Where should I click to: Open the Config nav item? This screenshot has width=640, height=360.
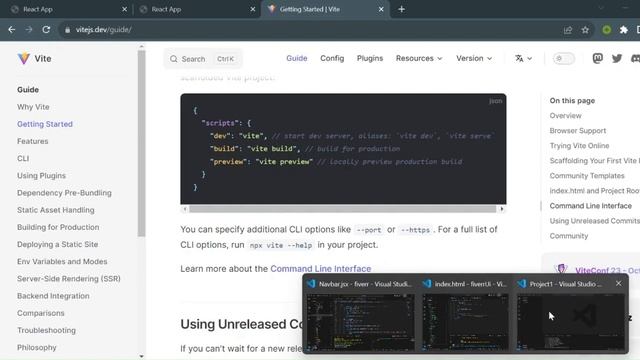tap(332, 58)
